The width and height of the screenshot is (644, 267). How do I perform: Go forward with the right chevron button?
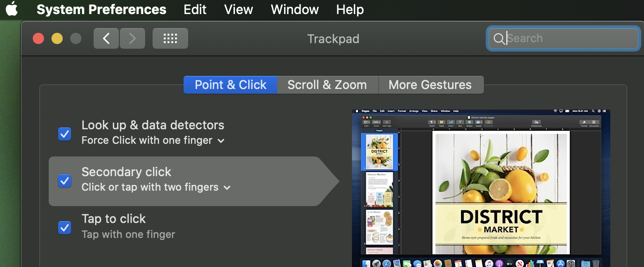pos(132,38)
